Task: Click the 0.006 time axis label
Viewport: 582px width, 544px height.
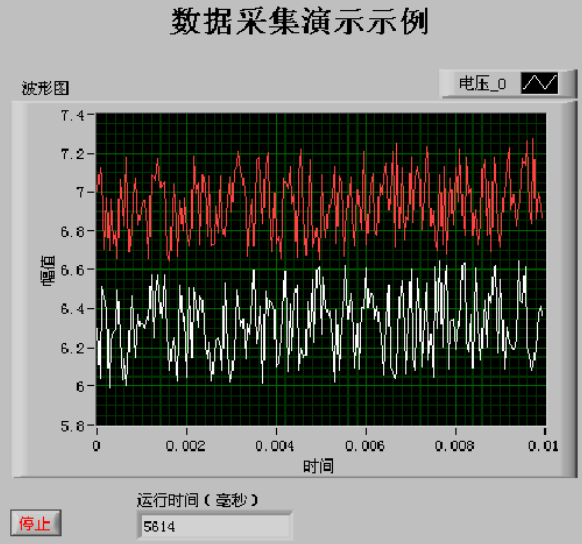Action: pos(365,446)
